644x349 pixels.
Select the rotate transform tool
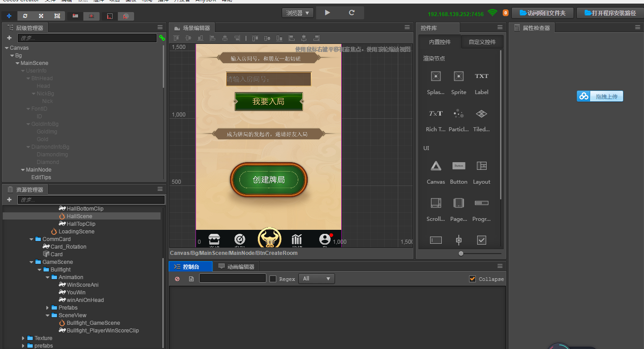[x=25, y=16]
